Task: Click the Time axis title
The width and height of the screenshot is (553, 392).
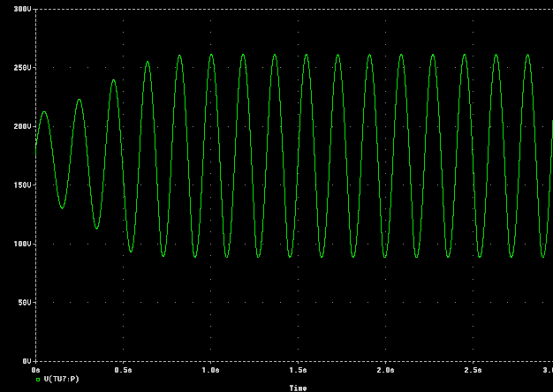Action: (298, 388)
